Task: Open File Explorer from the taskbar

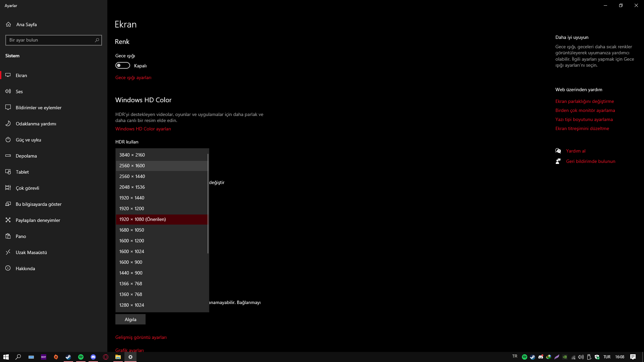Action: [118, 357]
